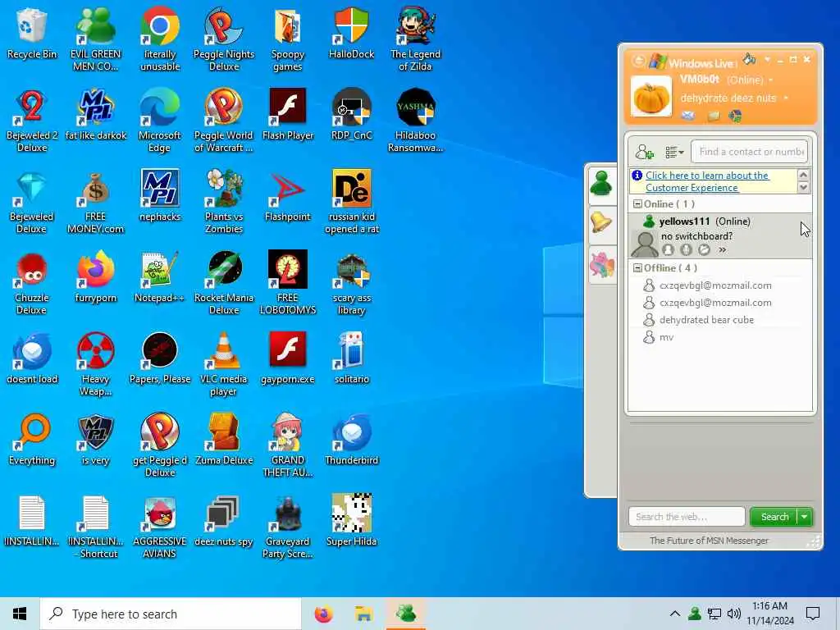The image size is (840, 630).
Task: Select the solitario desktop icon
Action: coord(351,359)
